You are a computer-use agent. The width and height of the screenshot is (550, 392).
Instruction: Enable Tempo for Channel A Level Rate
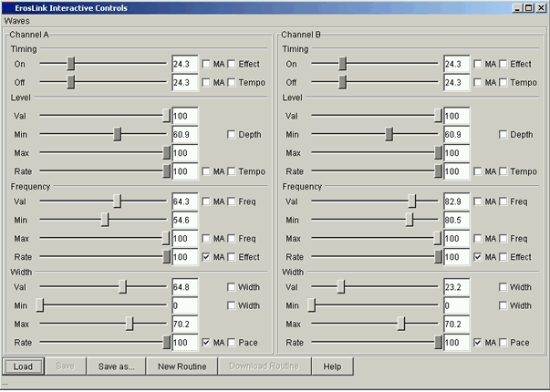pos(231,171)
